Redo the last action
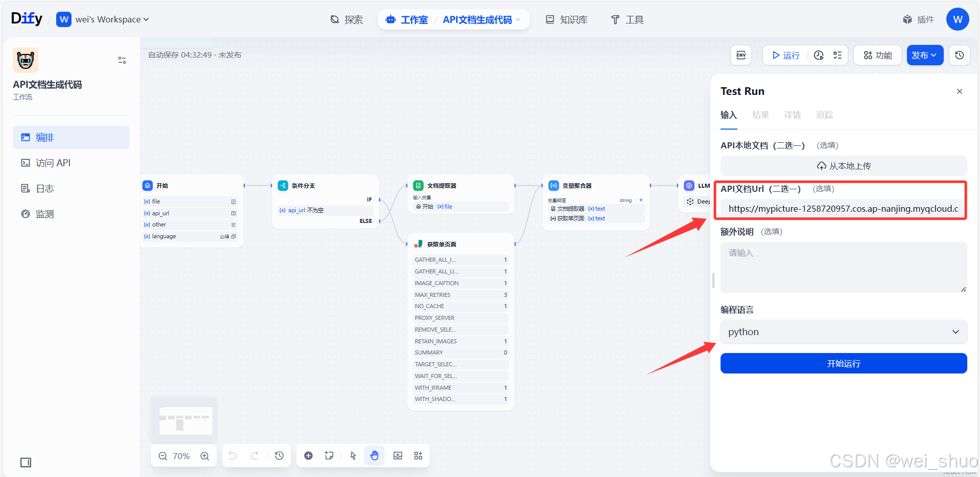Screen dimensions: 980x477 click(x=254, y=456)
